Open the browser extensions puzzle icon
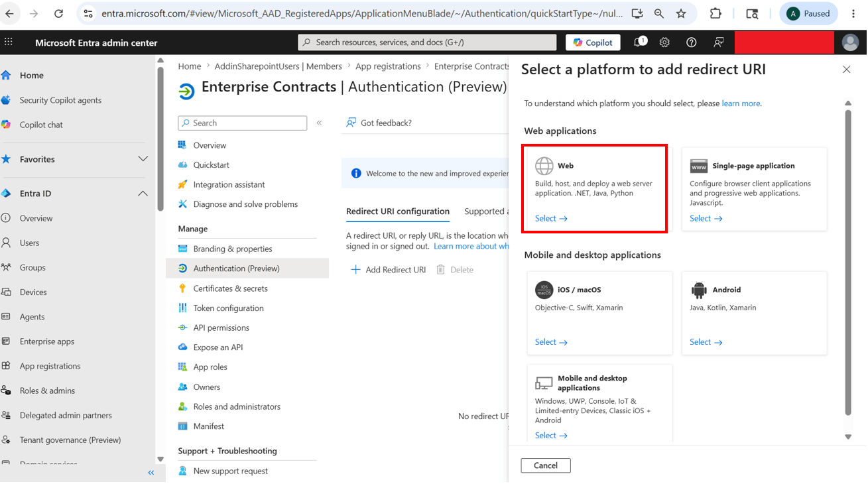The image size is (868, 484). coord(715,13)
